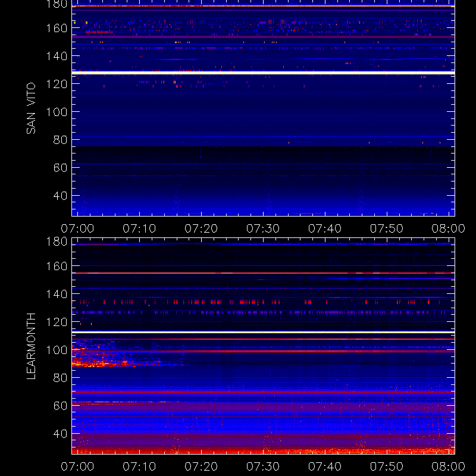Screen dimensions: 476x476
Task: Click the 07:50 time label under Learmonth plot
Action: (x=386, y=466)
